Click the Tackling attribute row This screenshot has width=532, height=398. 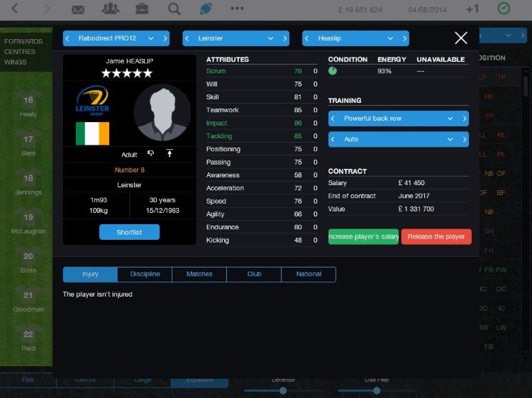pyautogui.click(x=262, y=136)
